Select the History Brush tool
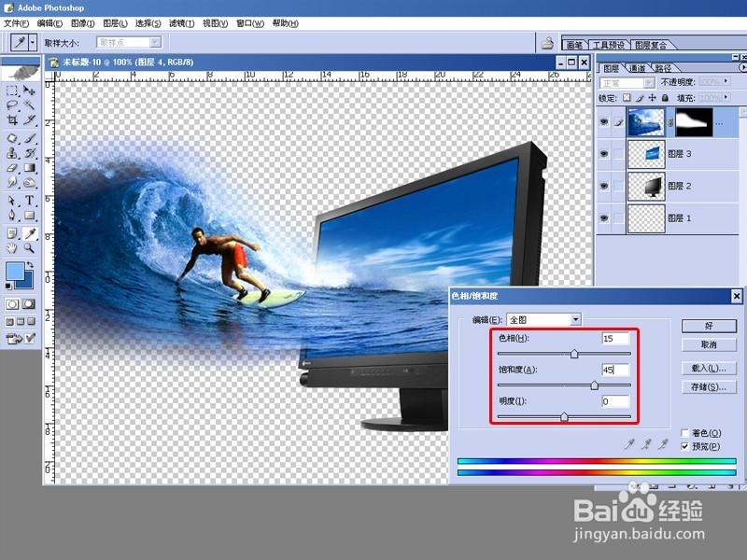Image resolution: width=747 pixels, height=560 pixels. point(30,153)
